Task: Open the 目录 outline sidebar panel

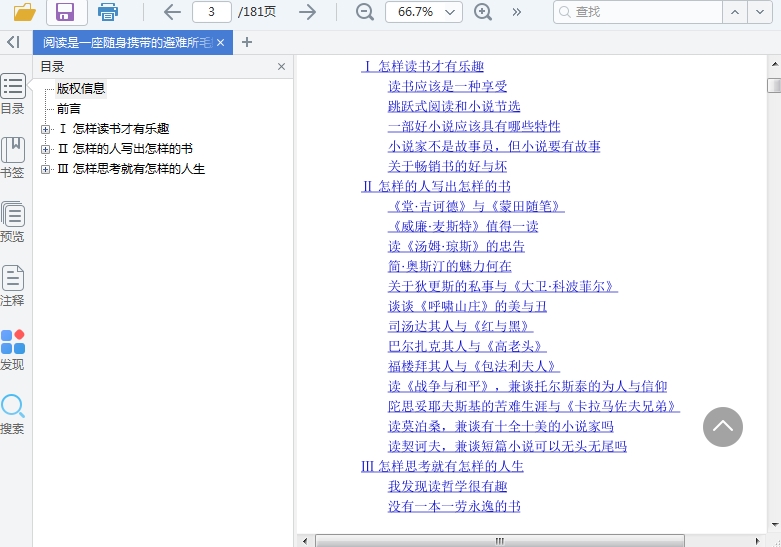Action: click(x=12, y=94)
